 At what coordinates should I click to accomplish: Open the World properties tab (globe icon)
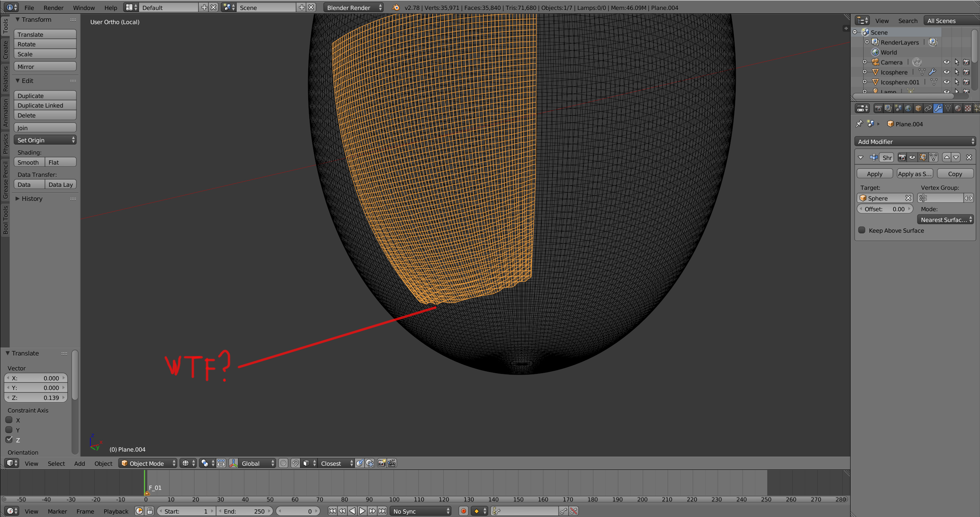tap(908, 109)
